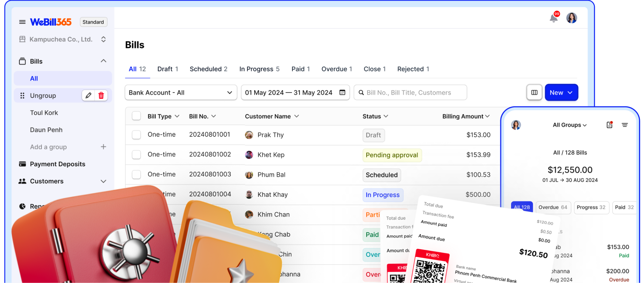This screenshot has height=283, width=644.
Task: Delete the Ungroup group with the trash icon
Action: (101, 96)
